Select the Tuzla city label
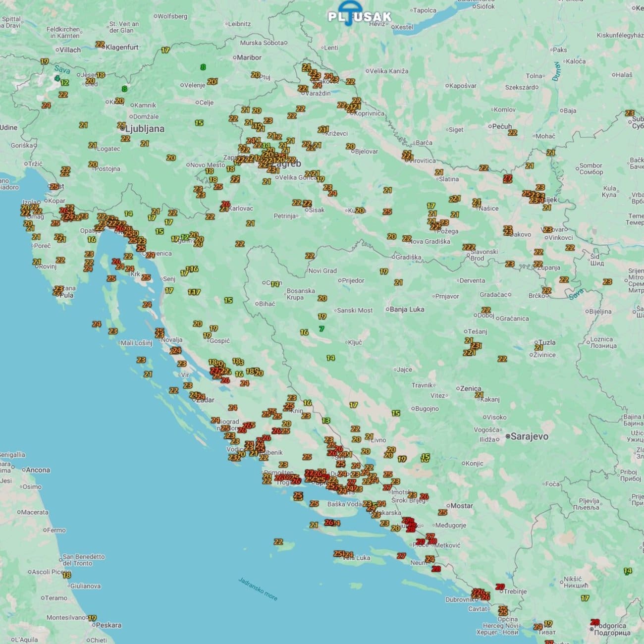 547,342
